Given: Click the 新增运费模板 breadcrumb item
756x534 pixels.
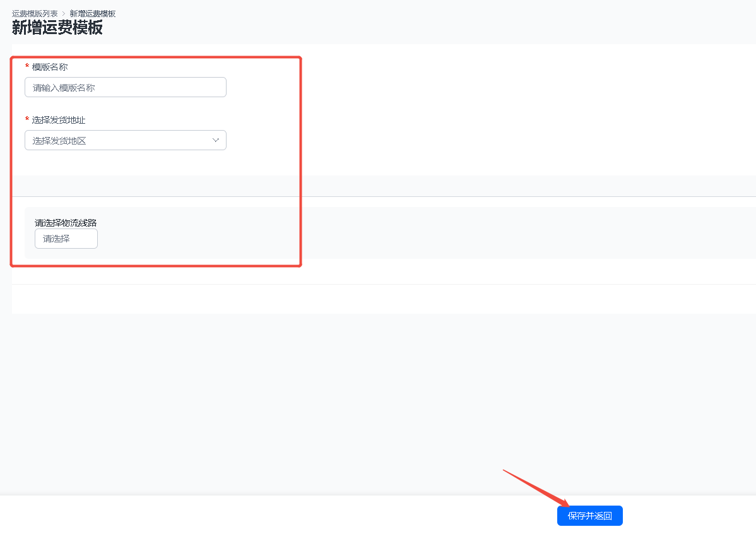Looking at the screenshot, I should coord(93,13).
